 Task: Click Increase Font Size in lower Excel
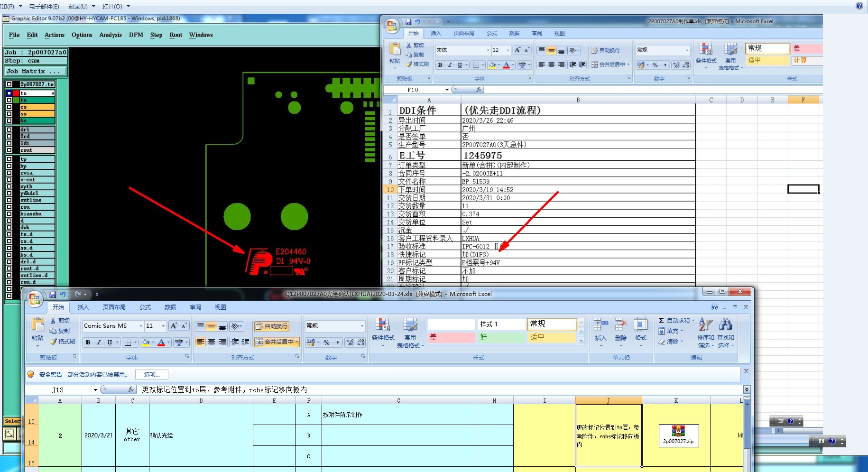coord(174,326)
